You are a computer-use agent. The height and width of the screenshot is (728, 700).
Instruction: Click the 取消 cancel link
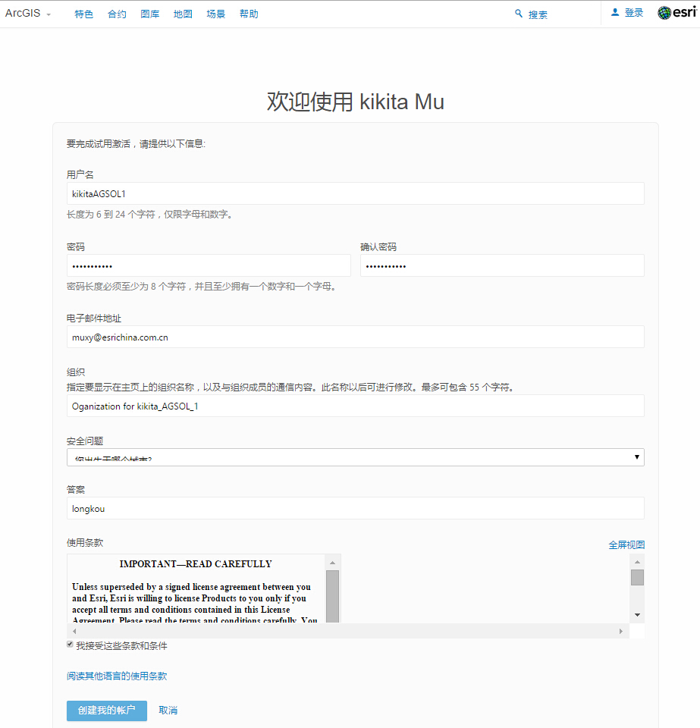click(x=168, y=711)
